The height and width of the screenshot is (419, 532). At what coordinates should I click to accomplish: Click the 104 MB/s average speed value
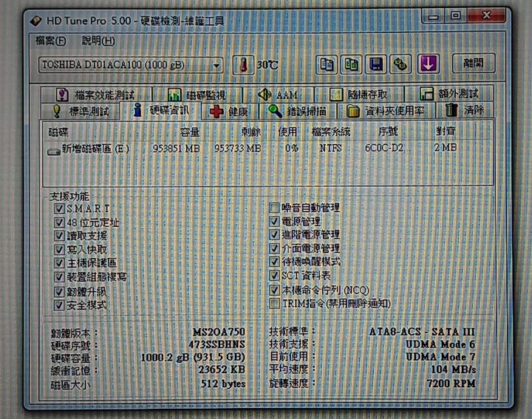(453, 369)
